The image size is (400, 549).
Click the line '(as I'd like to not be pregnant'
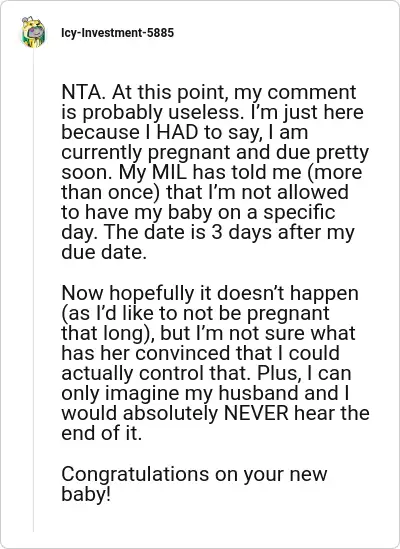tap(195, 313)
